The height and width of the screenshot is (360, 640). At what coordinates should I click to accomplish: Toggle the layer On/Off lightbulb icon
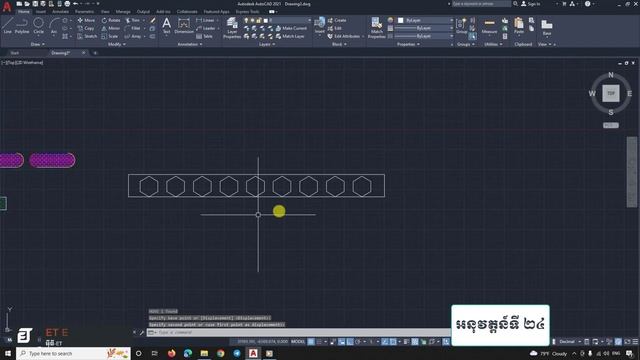coord(246,20)
